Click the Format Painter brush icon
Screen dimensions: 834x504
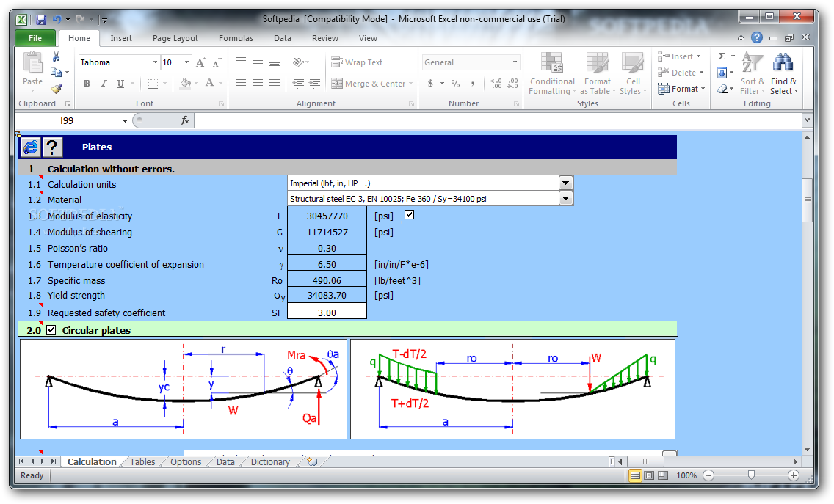click(x=57, y=88)
